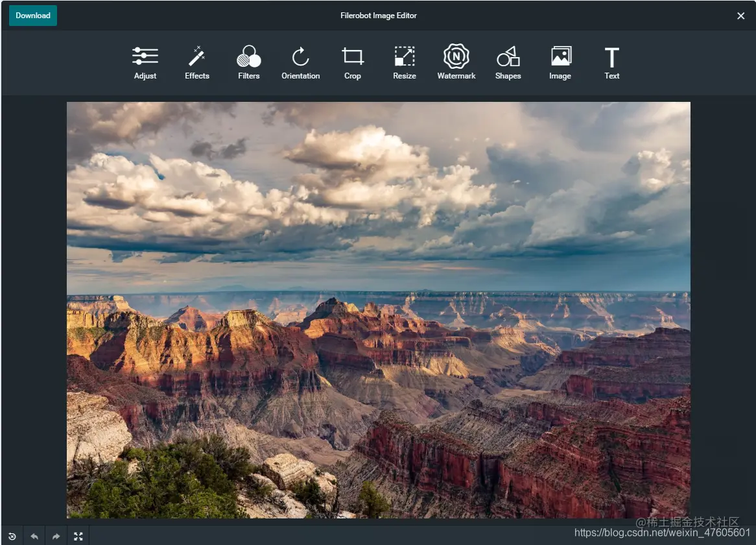Open the Effects panel
The width and height of the screenshot is (756, 545).
[x=196, y=62]
